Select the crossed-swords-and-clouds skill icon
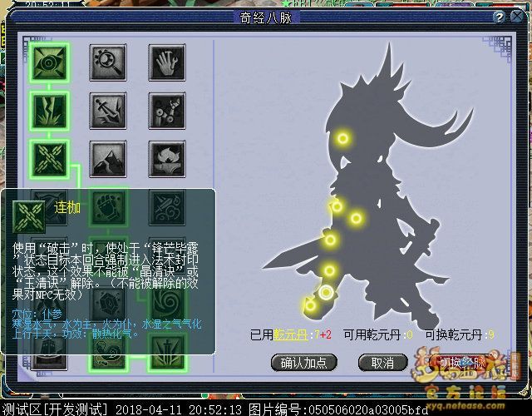 click(167, 207)
